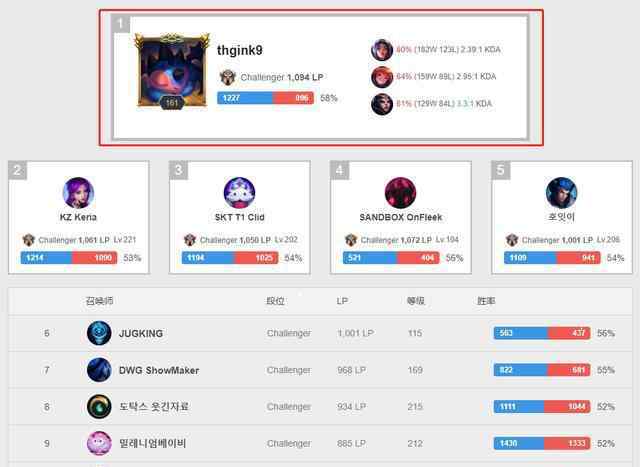The height and width of the screenshot is (467, 640).
Task: Click SANDBOX OnFleek's red avatar icon
Action: tap(400, 193)
